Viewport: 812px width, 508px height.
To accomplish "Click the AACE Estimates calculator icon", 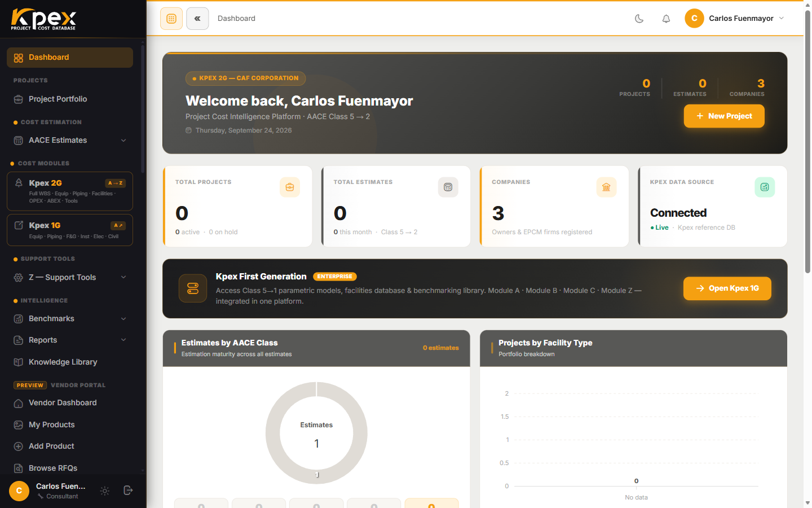I will pos(19,141).
